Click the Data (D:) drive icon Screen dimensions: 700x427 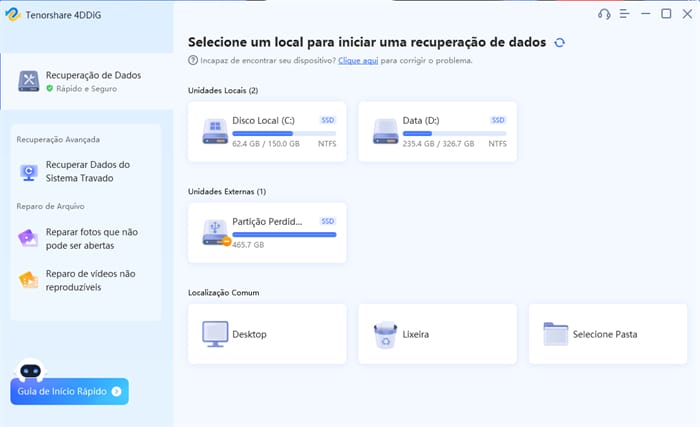[x=385, y=132]
